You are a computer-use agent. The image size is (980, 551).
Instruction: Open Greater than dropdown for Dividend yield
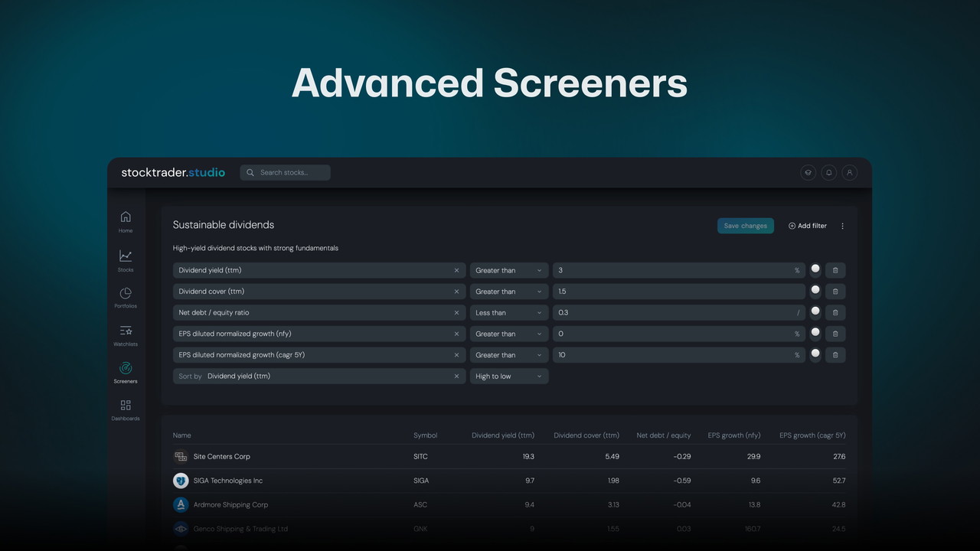pyautogui.click(x=508, y=270)
